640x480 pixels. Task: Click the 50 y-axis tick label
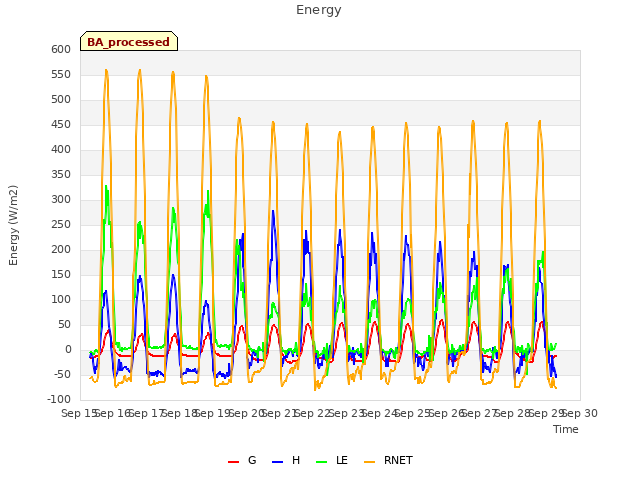65,324
